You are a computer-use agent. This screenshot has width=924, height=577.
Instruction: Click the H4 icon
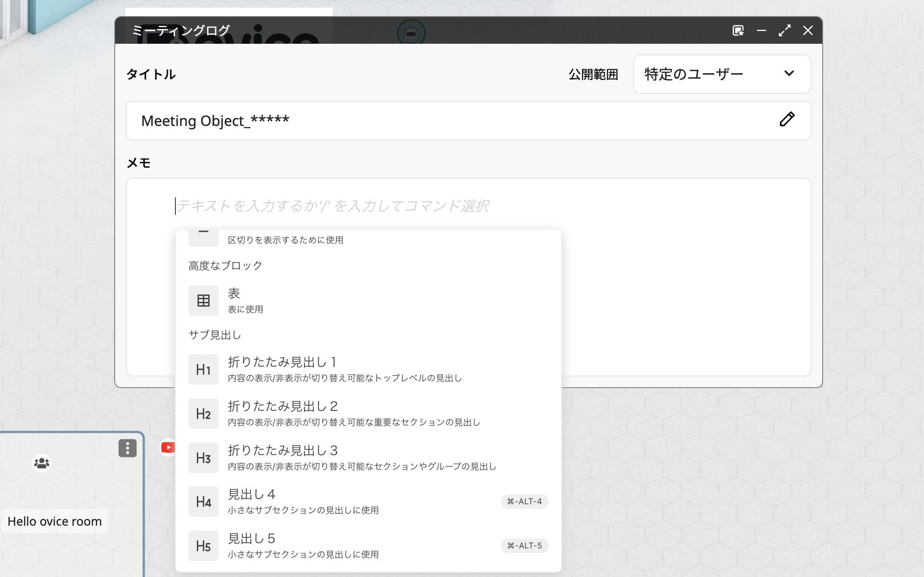click(204, 502)
